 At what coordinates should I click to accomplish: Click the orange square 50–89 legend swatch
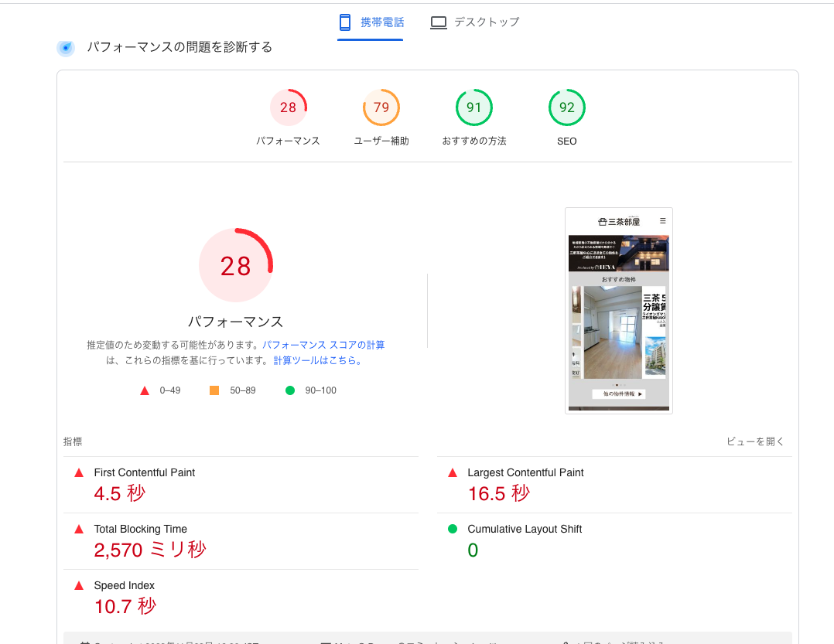click(214, 390)
